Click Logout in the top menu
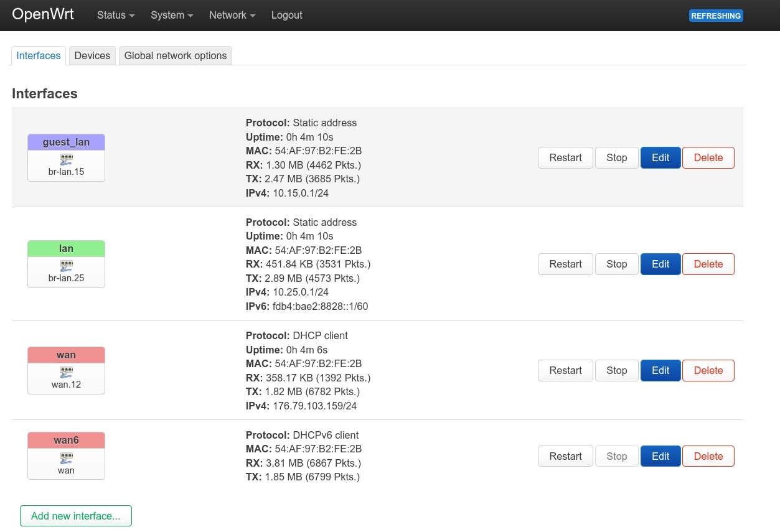The image size is (780, 532). point(286,15)
